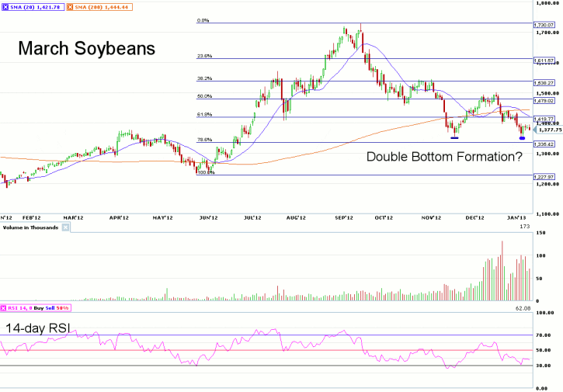This screenshot has width=563, height=392.
Task: Click the SMA (20) 1,421.78 legend label
Action: 36,7
